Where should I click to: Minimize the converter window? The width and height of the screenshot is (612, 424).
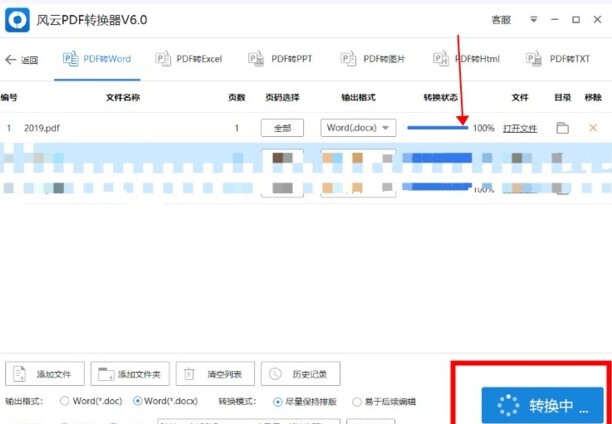point(555,20)
